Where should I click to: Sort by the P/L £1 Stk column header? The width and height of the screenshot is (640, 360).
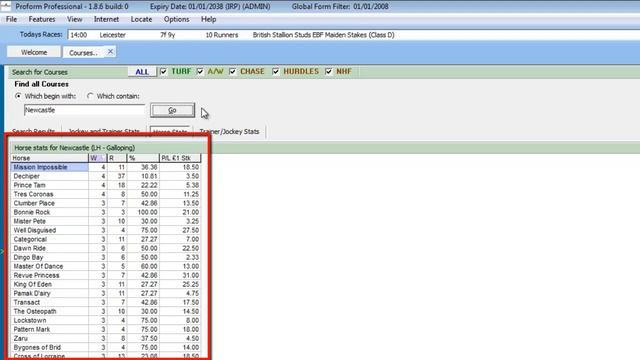point(180,158)
